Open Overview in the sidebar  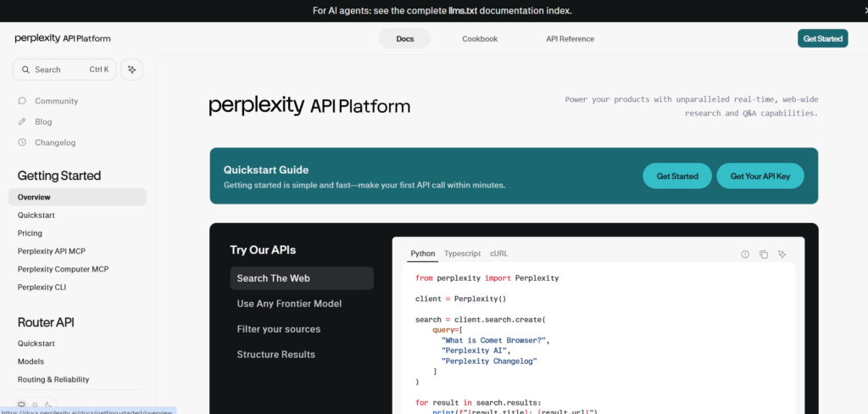pyautogui.click(x=77, y=197)
